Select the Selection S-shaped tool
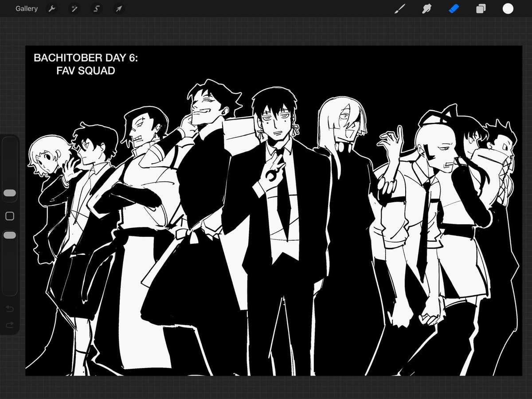 point(96,8)
